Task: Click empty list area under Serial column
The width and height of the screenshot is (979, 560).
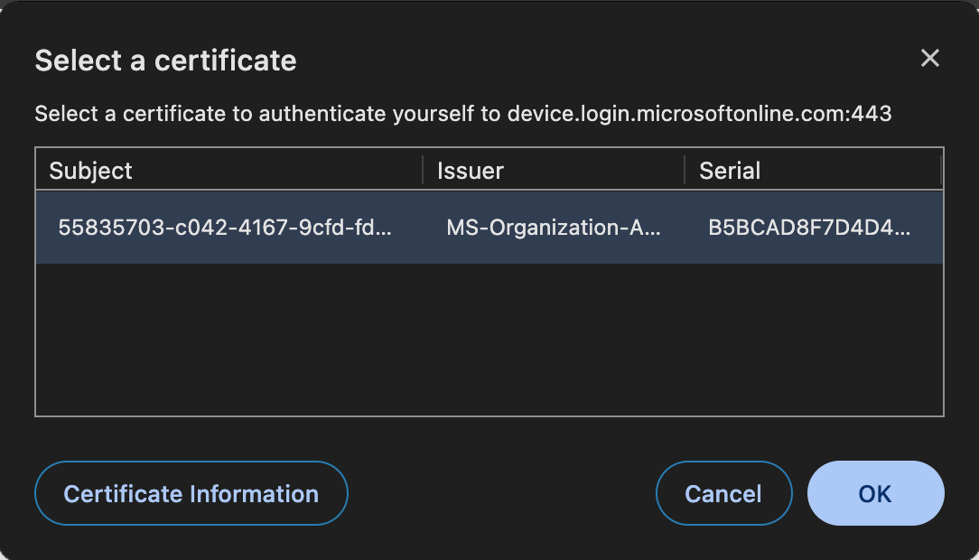Action: coord(813,339)
